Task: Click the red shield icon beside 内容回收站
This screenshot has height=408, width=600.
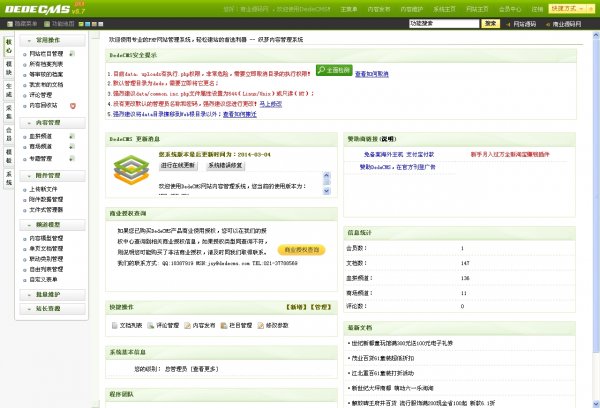Action: coord(73,106)
